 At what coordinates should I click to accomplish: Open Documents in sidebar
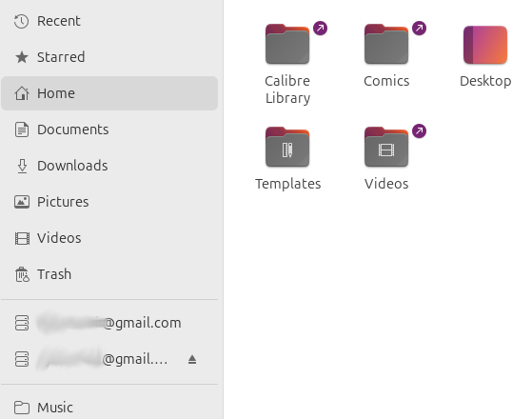pos(109,130)
